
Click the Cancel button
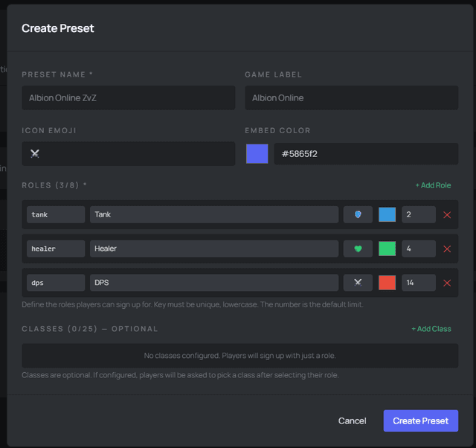[352, 420]
